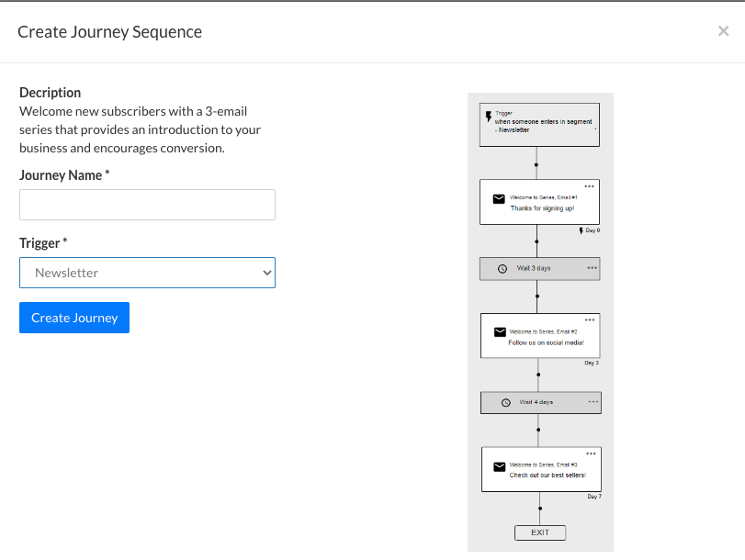Screen dimensions: 745x560
Task: Click the Day 7 marker below Email #3
Action: click(593, 495)
